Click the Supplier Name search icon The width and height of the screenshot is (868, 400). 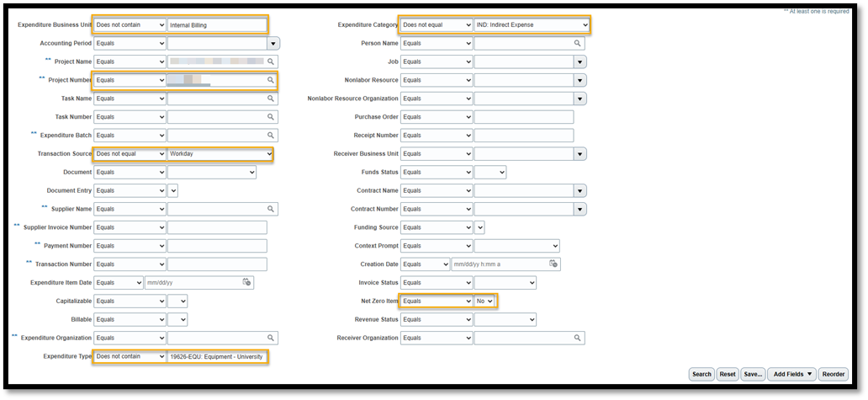coord(271,209)
